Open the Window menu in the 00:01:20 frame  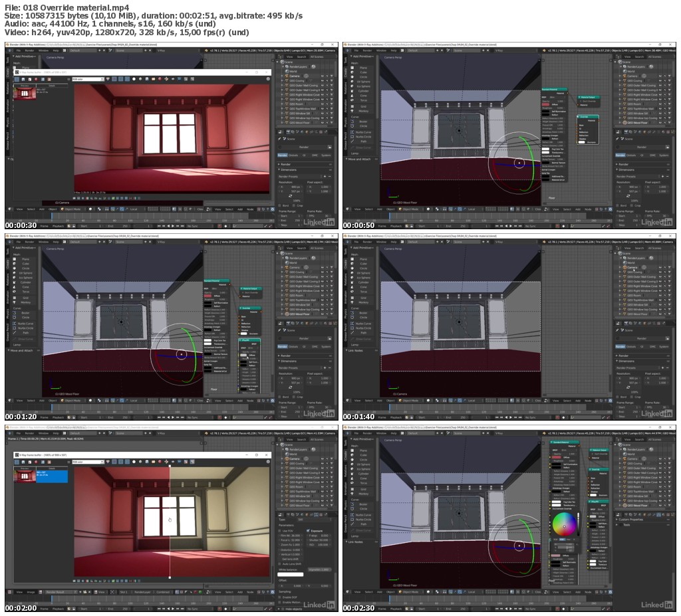[x=43, y=242]
